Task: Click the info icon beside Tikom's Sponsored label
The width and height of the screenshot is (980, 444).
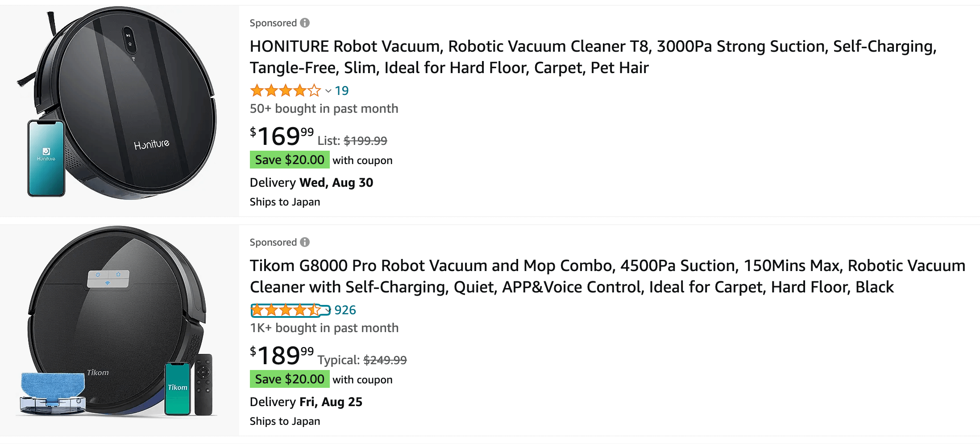Action: [305, 242]
